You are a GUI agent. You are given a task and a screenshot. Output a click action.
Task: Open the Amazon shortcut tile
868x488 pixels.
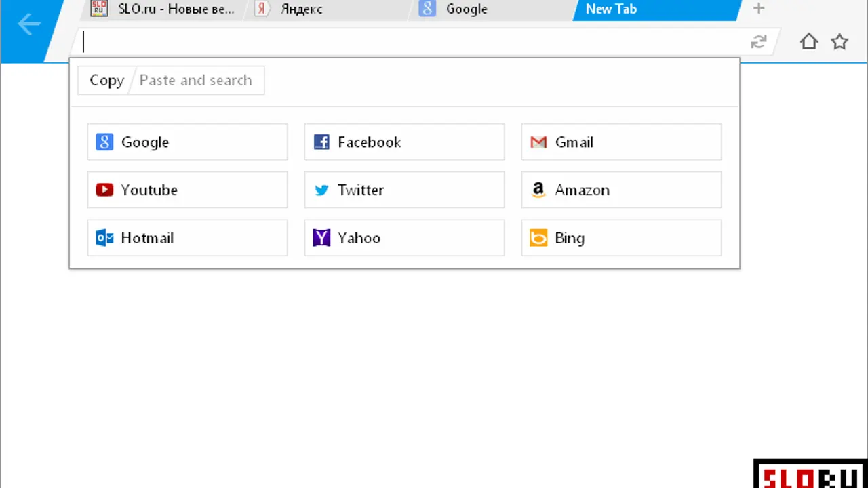point(621,190)
